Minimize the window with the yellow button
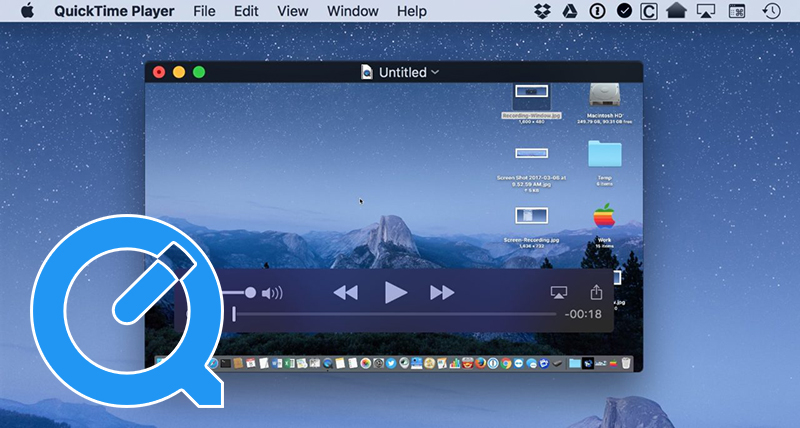This screenshot has width=800, height=428. 179,72
